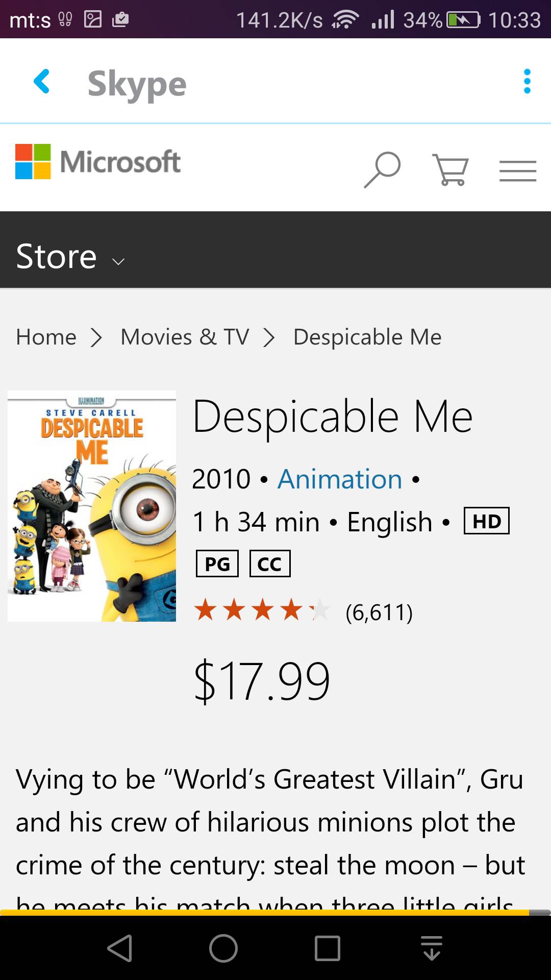Select the Despicable Me breadcrumb item
Screen dimensions: 551x980
pyautogui.click(x=367, y=337)
